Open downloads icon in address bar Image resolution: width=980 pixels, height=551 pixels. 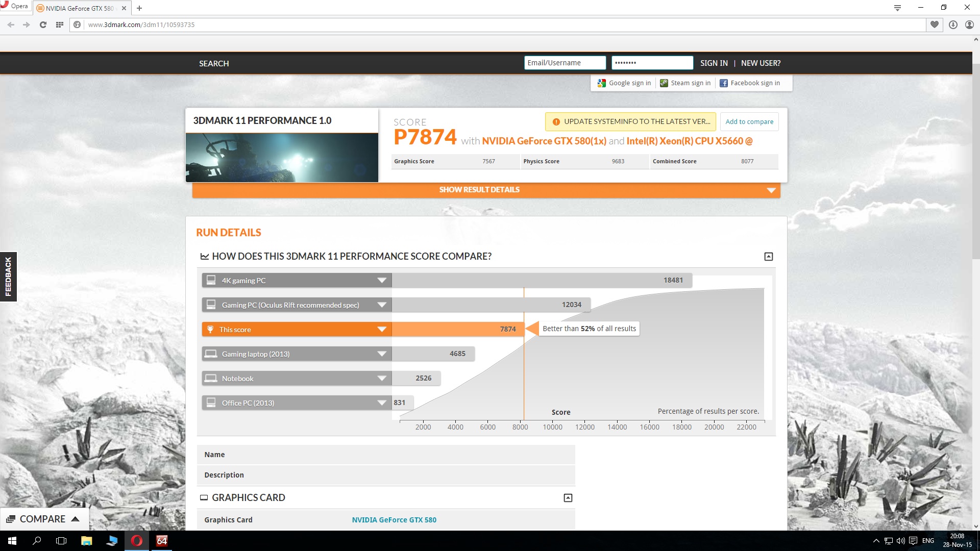953,24
